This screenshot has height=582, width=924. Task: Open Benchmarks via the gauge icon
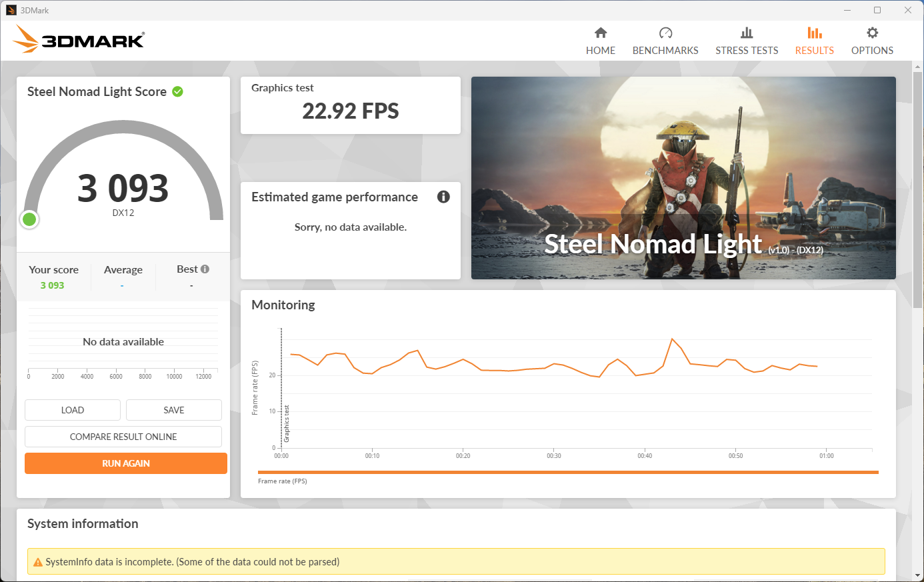click(665, 33)
